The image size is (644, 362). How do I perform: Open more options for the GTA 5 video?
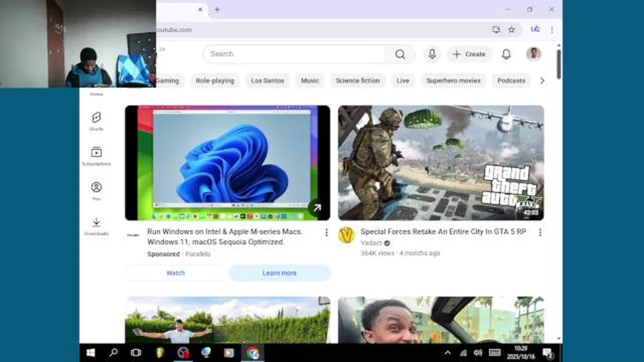[540, 232]
